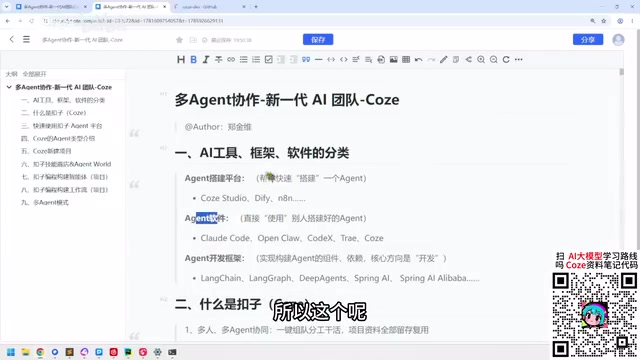Jump to outline item 四、Coze的Agent类型介绍
The width and height of the screenshot is (640, 360).
pyautogui.click(x=58, y=138)
